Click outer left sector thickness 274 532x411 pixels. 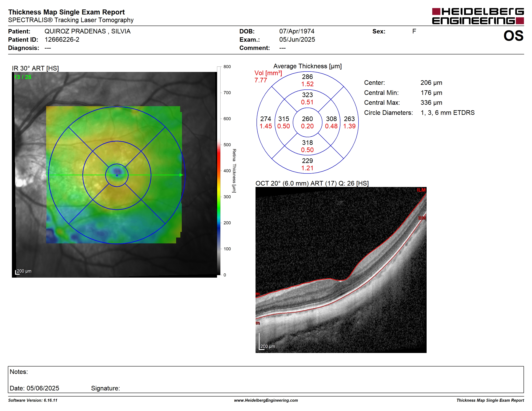click(x=266, y=119)
